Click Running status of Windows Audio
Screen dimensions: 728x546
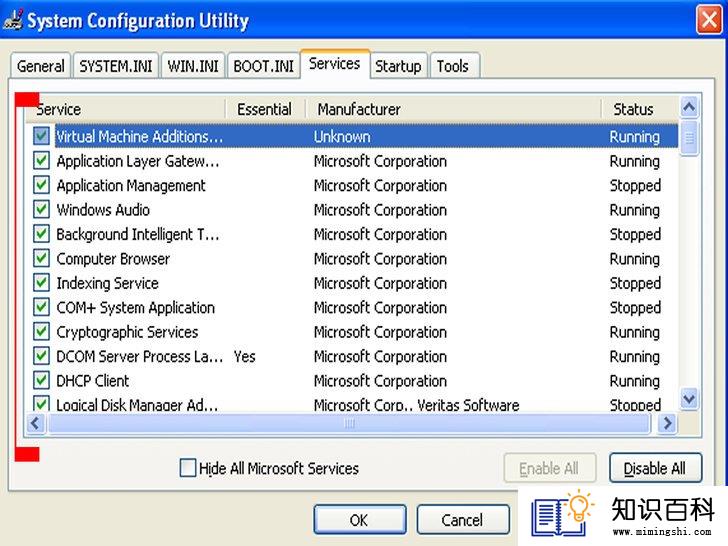[635, 210]
